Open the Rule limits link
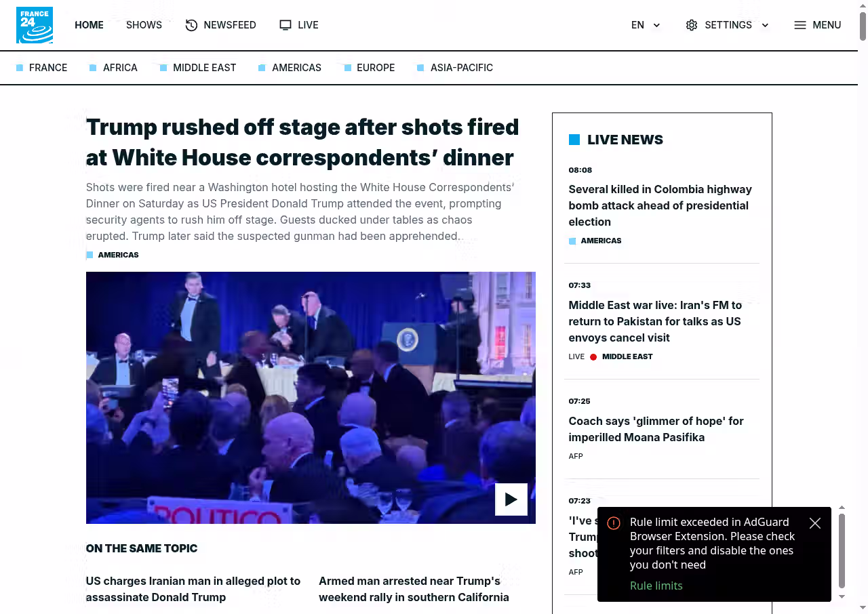Image resolution: width=868 pixels, height=614 pixels. pos(656,586)
